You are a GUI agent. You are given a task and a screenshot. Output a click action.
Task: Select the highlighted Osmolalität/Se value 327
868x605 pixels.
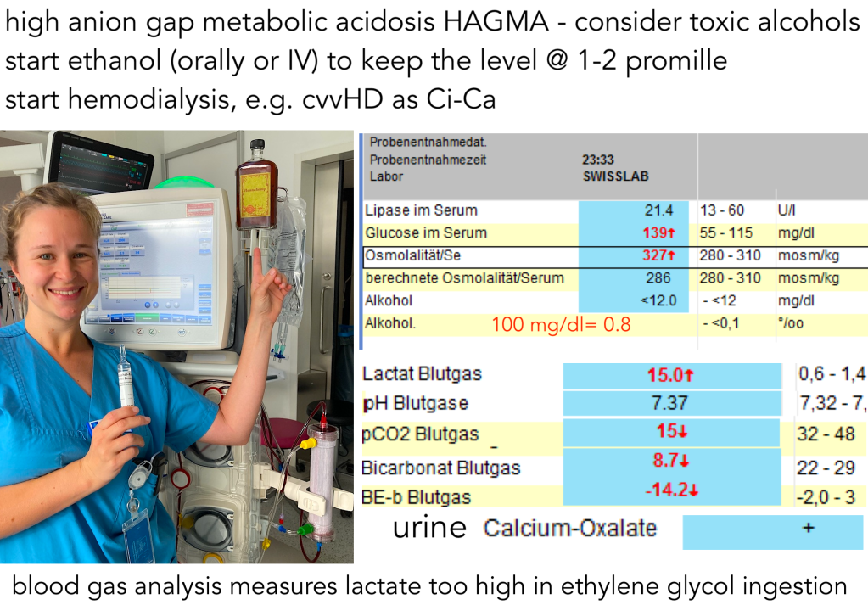(x=658, y=256)
